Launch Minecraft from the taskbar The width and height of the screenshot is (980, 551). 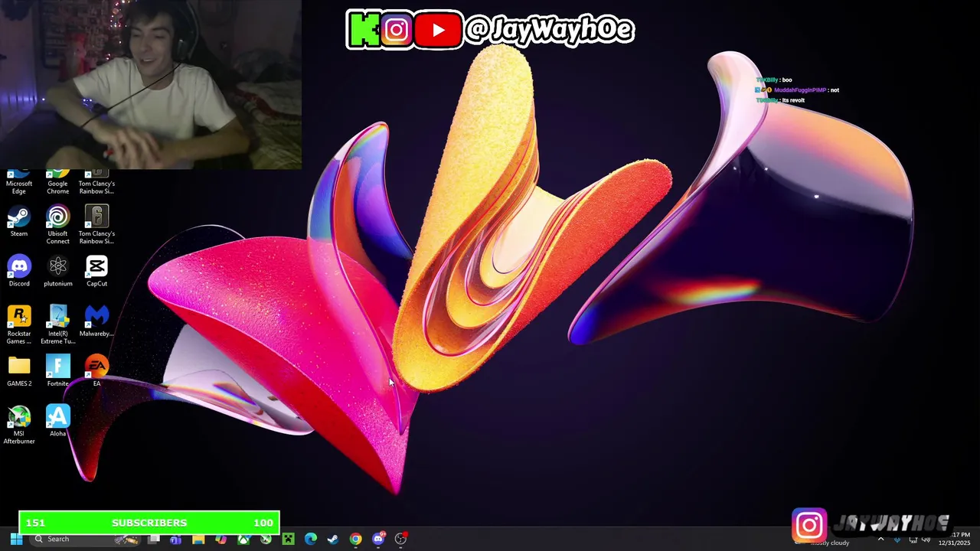click(288, 539)
